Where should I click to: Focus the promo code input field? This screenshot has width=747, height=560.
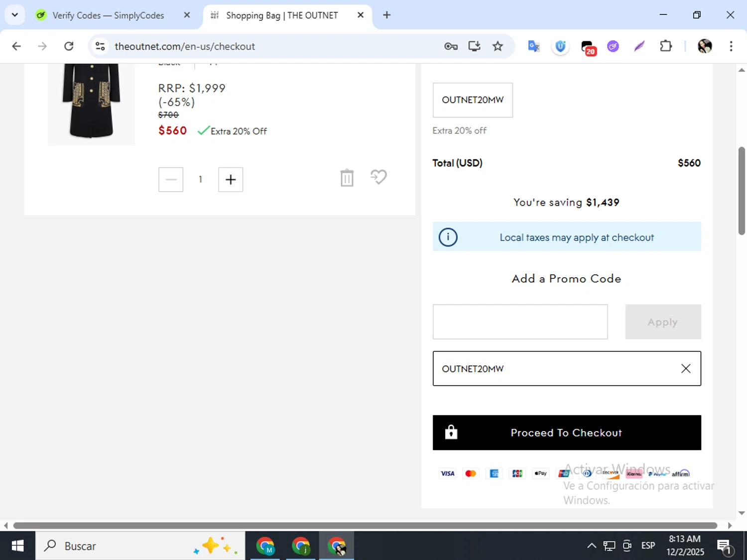(x=520, y=322)
